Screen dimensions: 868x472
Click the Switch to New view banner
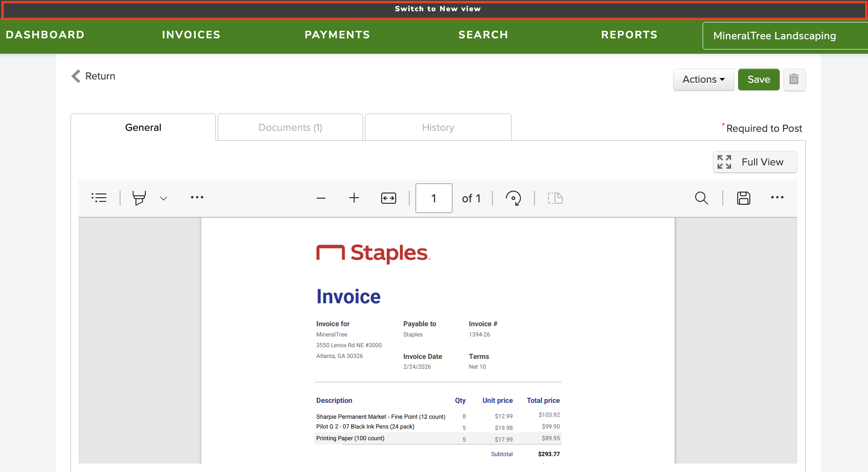pos(434,10)
